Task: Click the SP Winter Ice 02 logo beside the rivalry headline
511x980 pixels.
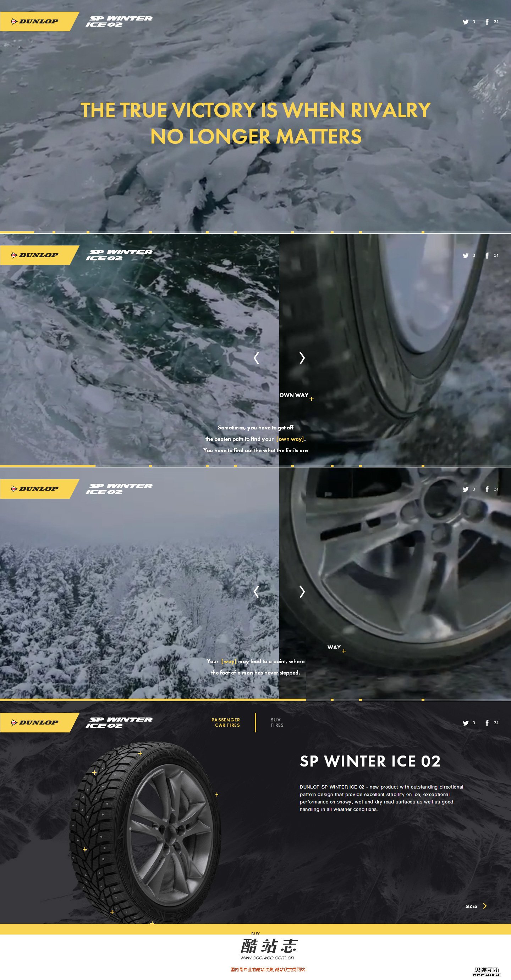Action: click(119, 21)
